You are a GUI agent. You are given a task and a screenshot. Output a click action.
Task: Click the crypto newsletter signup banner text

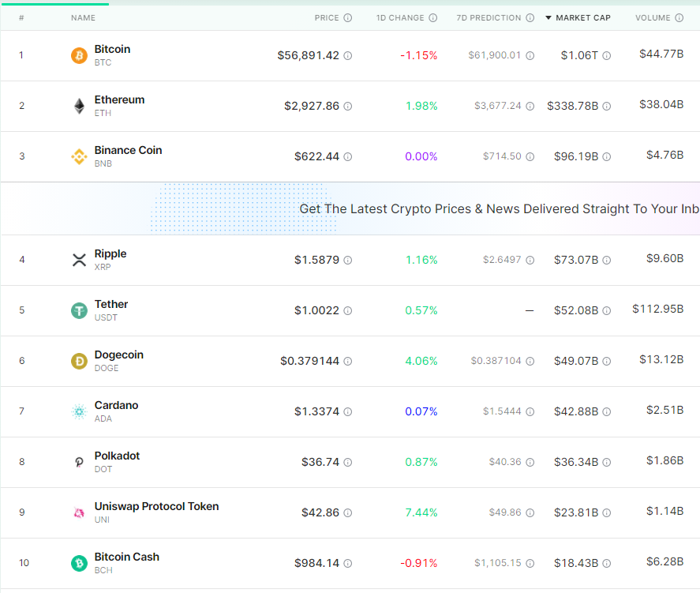click(x=499, y=208)
